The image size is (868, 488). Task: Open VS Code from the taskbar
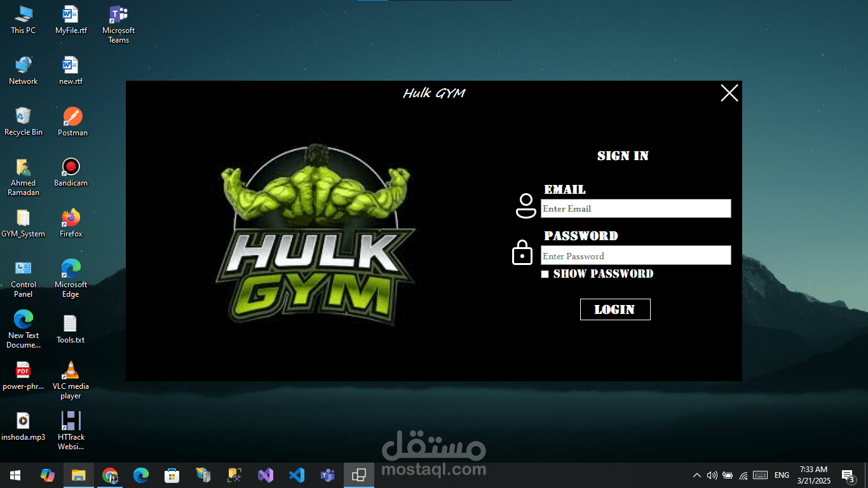pyautogui.click(x=297, y=475)
